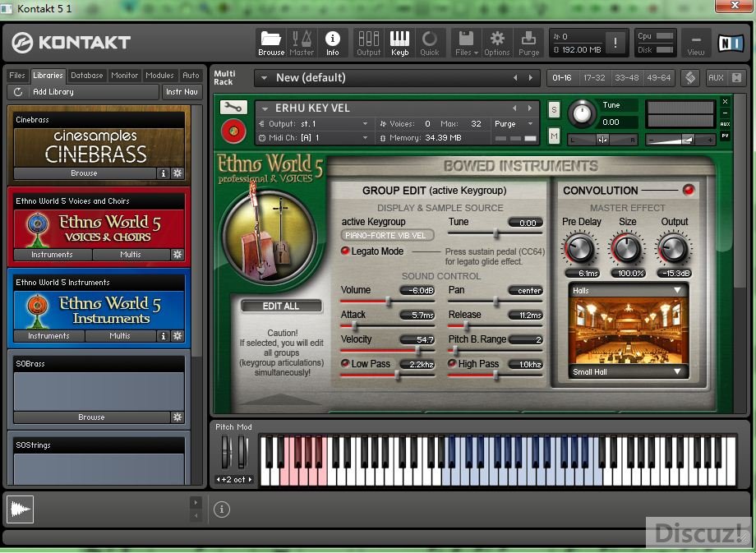756x553 pixels.
Task: Open the Output mixer icon
Action: [369, 43]
